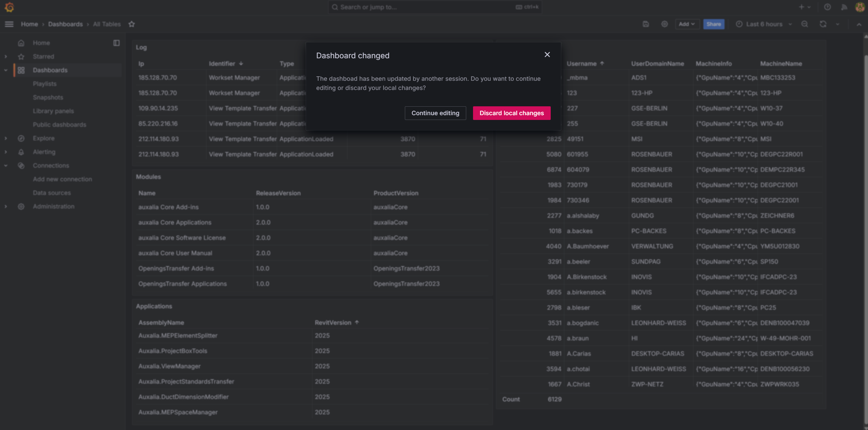Sort Log table by Ip column

[x=141, y=64]
